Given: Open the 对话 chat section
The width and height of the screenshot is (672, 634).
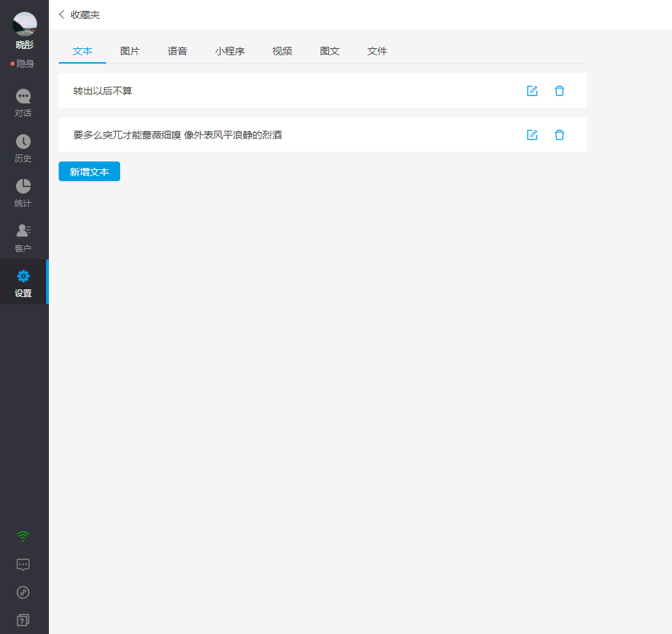Looking at the screenshot, I should pos(23,103).
